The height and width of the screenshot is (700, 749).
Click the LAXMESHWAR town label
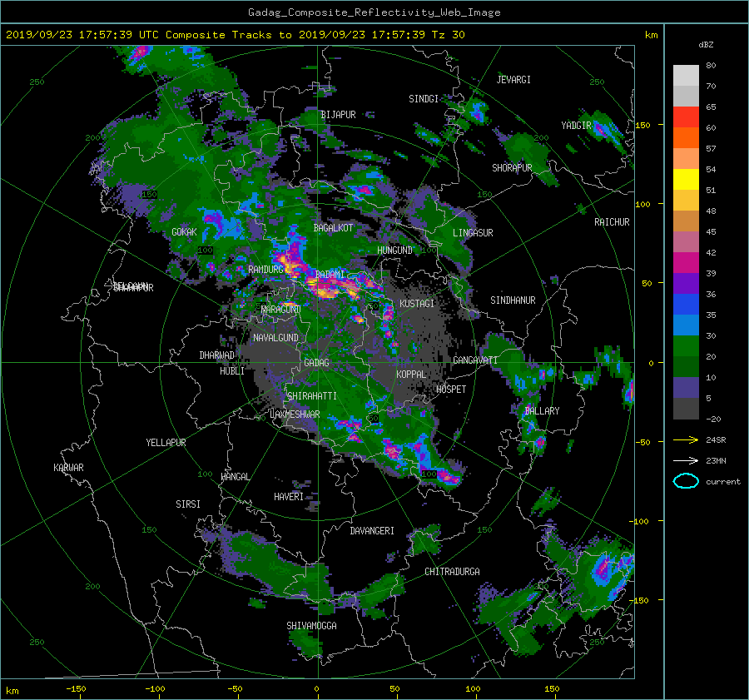pyautogui.click(x=295, y=415)
